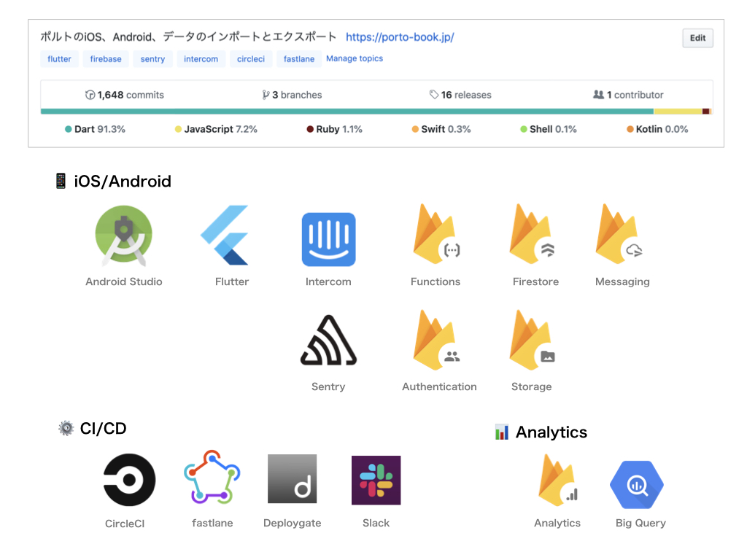747x560 pixels.
Task: Click the CircleCI logo icon
Action: point(129,480)
